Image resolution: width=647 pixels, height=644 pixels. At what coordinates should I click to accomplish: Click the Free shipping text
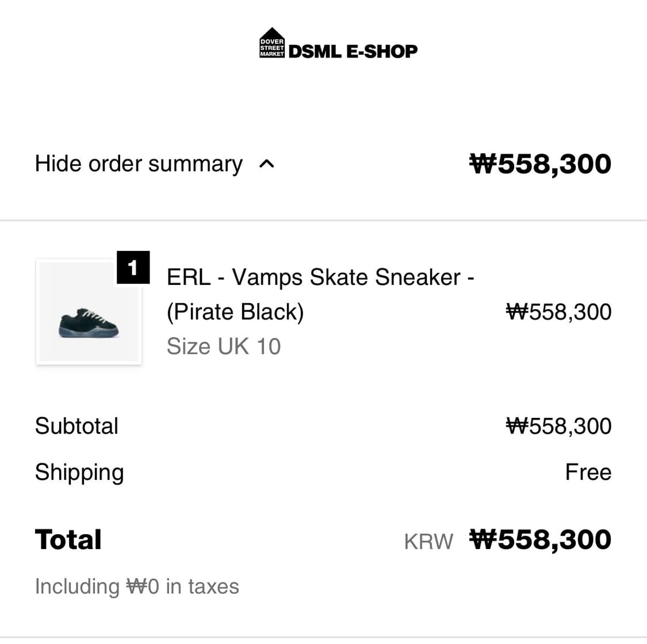click(588, 472)
